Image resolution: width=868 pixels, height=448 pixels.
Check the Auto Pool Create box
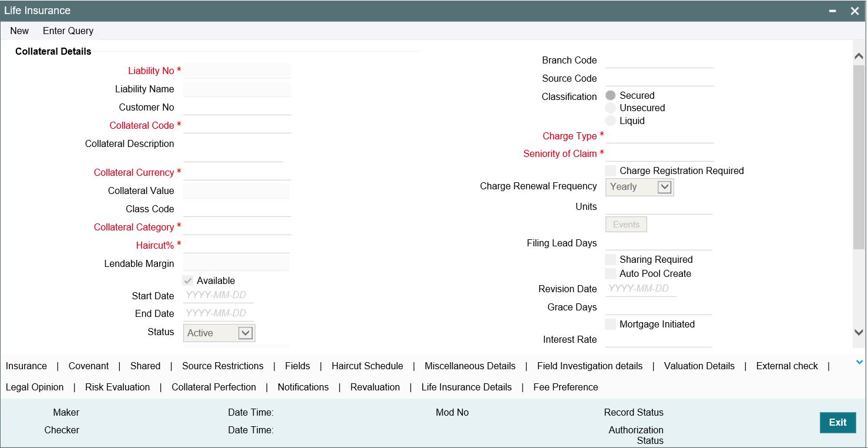click(611, 273)
